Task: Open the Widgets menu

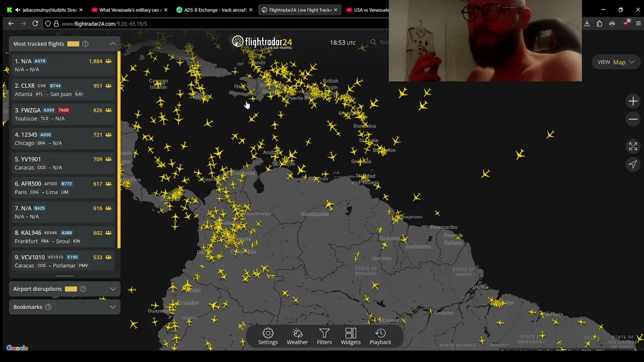Action: [x=351, y=336]
